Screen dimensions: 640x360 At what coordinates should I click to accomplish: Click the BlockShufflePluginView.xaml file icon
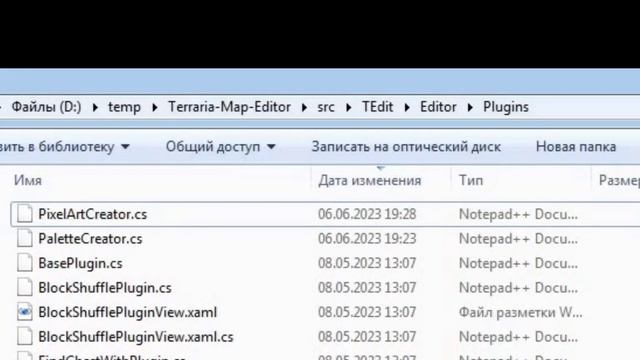coord(24,312)
